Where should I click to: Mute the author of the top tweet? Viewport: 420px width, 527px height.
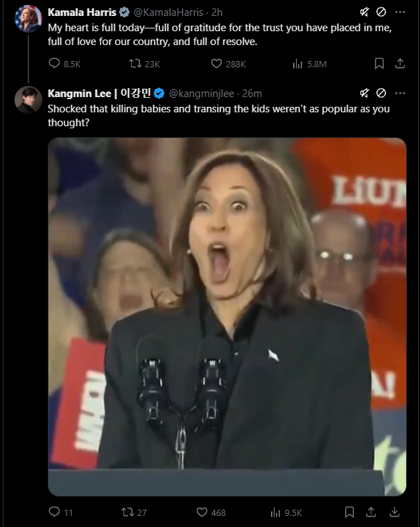click(x=365, y=12)
